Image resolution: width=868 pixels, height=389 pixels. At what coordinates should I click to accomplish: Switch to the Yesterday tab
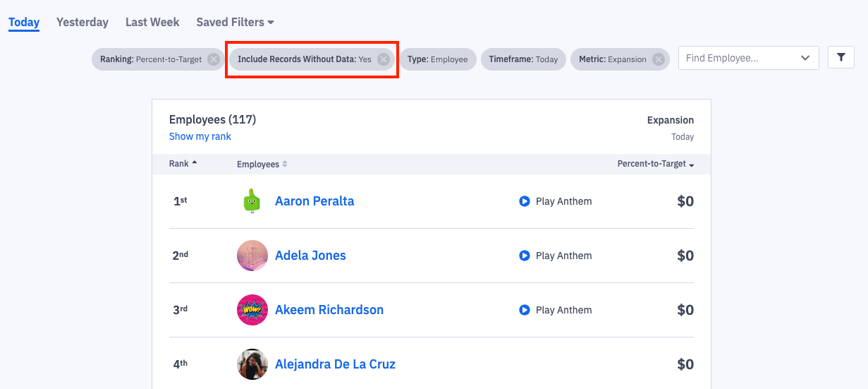click(82, 22)
